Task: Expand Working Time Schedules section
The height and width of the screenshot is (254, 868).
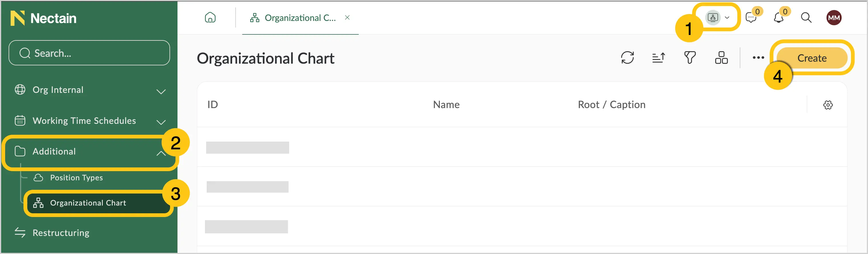Action: pos(90,121)
